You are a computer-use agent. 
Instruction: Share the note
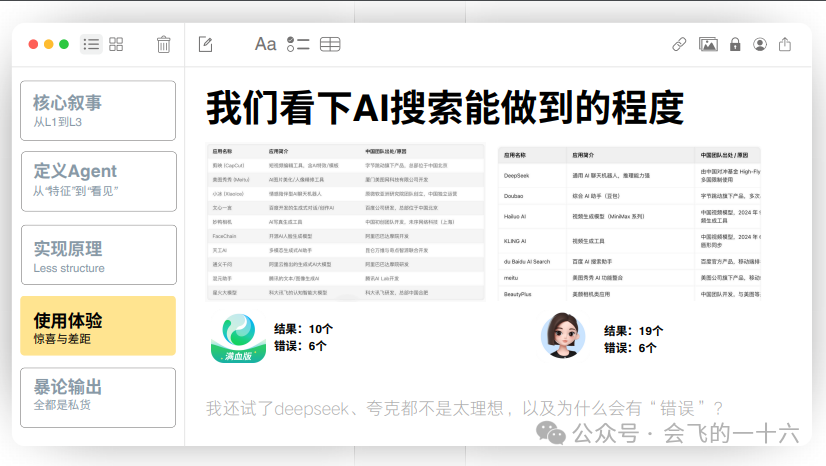(785, 44)
